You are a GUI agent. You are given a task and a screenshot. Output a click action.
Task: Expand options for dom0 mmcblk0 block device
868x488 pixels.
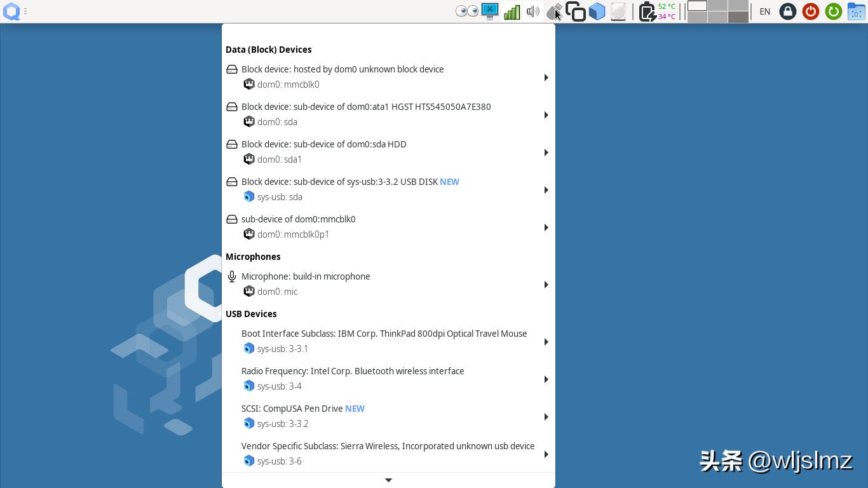coord(545,77)
